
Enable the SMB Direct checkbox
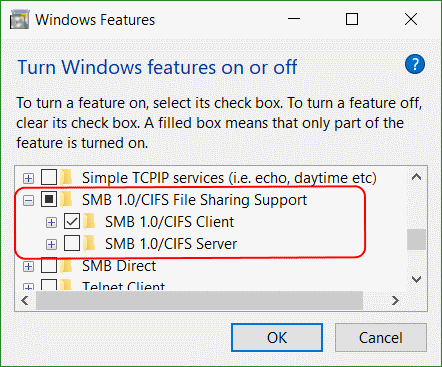coord(49,266)
